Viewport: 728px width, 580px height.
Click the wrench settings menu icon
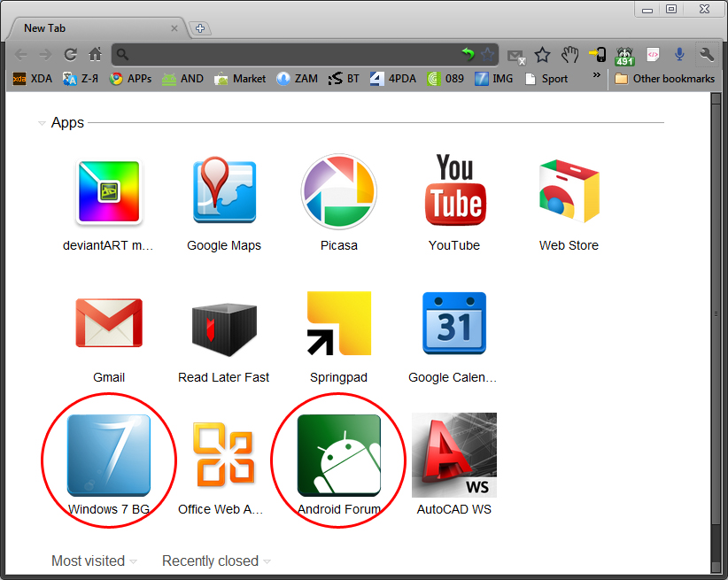707,55
